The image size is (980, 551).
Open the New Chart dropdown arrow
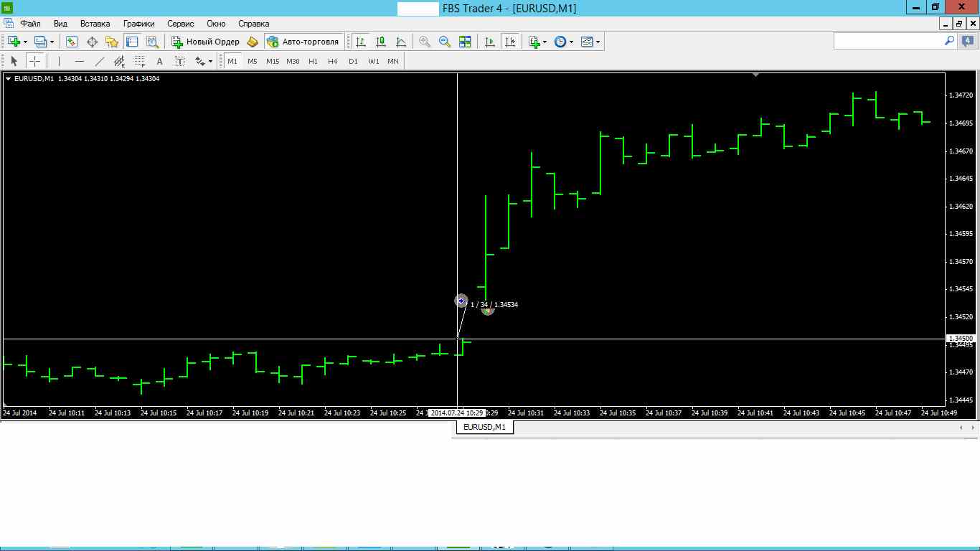26,42
